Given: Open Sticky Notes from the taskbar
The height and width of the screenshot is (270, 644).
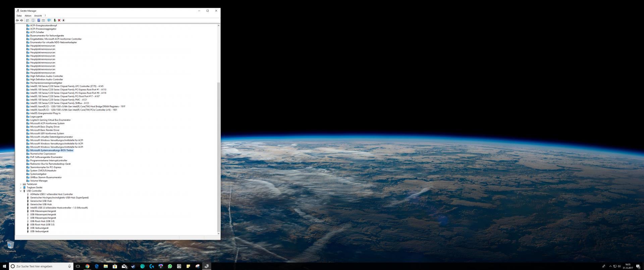Looking at the screenshot, I should pyautogui.click(x=188, y=266).
